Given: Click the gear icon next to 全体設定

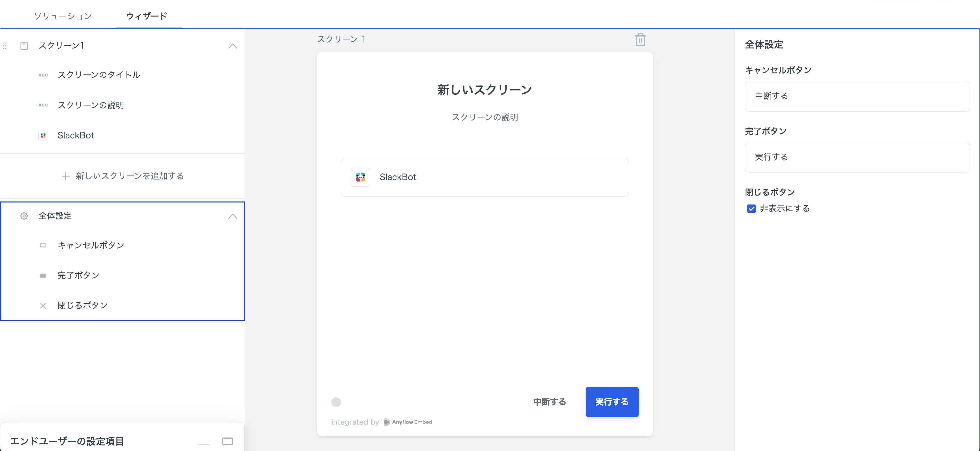Looking at the screenshot, I should (24, 216).
